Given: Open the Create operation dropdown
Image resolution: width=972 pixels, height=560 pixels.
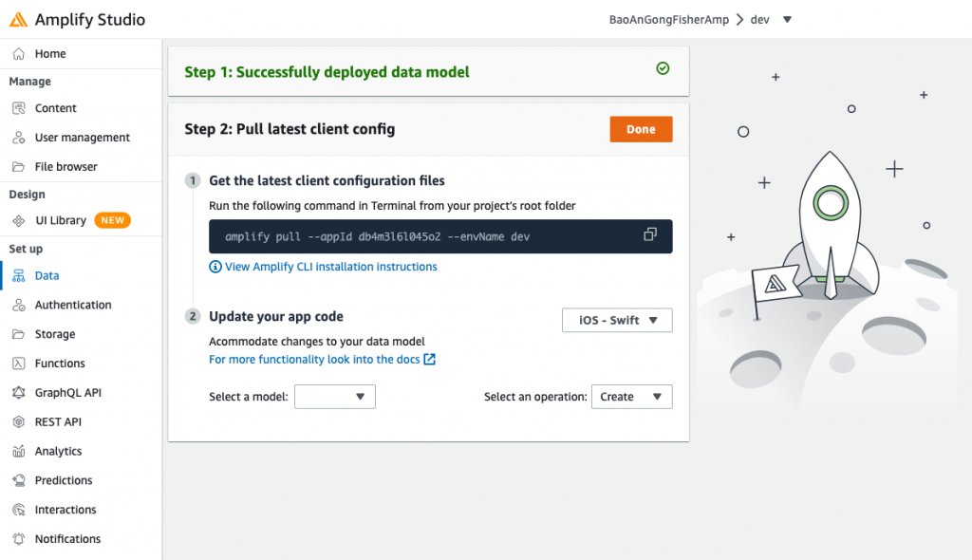Looking at the screenshot, I should (x=631, y=397).
